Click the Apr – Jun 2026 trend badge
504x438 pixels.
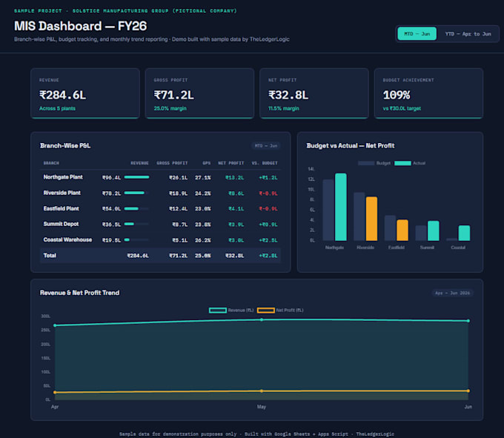tap(452, 293)
